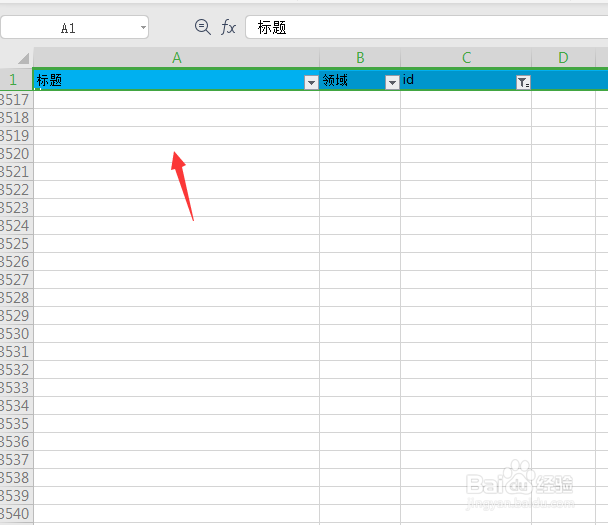The image size is (608, 525).
Task: Select column A header
Action: click(176, 58)
